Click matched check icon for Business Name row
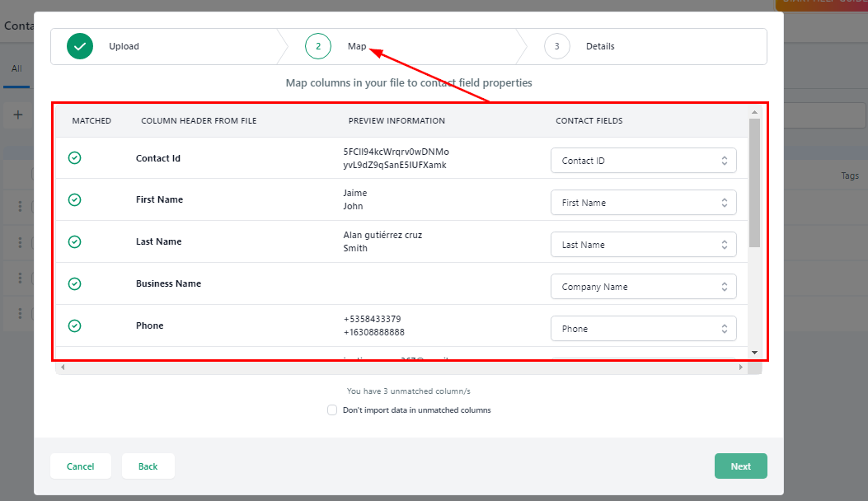The height and width of the screenshot is (501, 868). [74, 283]
